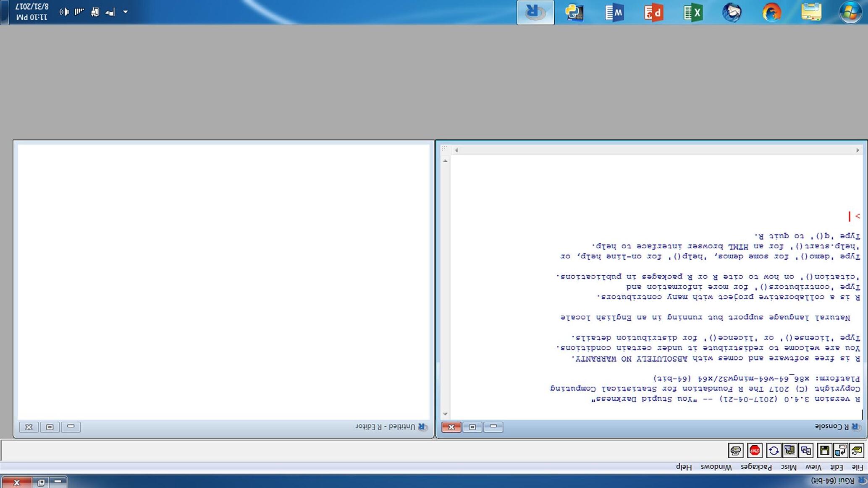
Task: Show hidden system tray icons
Action: [x=125, y=12]
